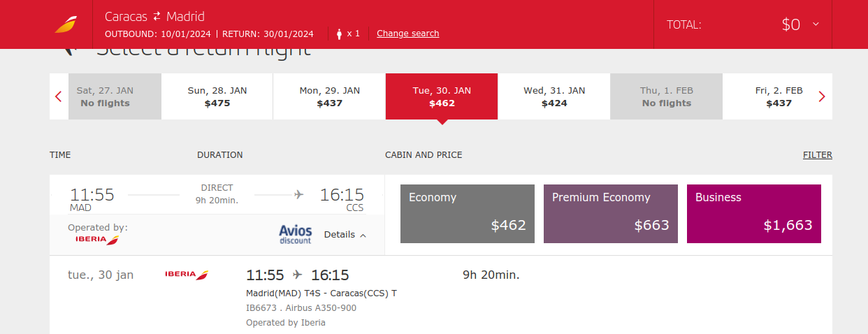Image resolution: width=868 pixels, height=334 pixels.
Task: Click the passenger count icon in the header
Action: point(340,34)
